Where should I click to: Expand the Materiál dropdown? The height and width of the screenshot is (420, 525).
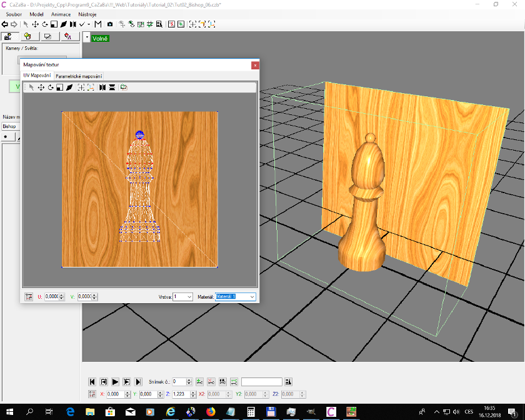tap(252, 297)
